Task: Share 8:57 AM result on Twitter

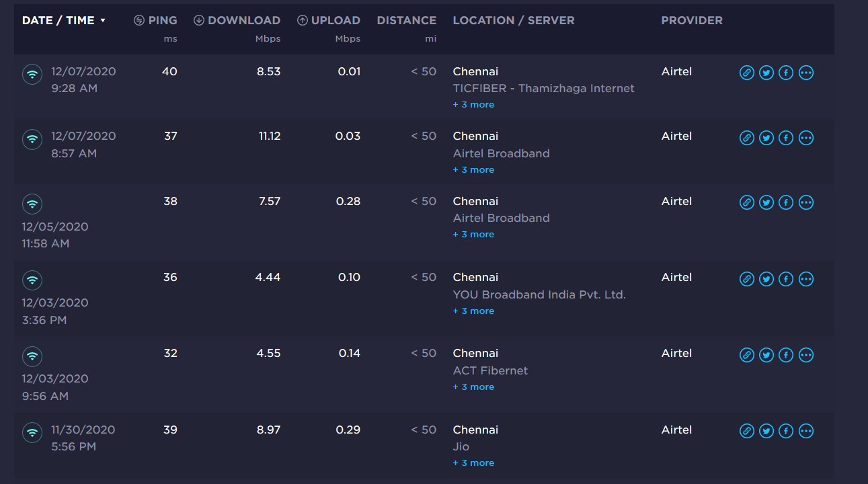Action: (x=766, y=138)
